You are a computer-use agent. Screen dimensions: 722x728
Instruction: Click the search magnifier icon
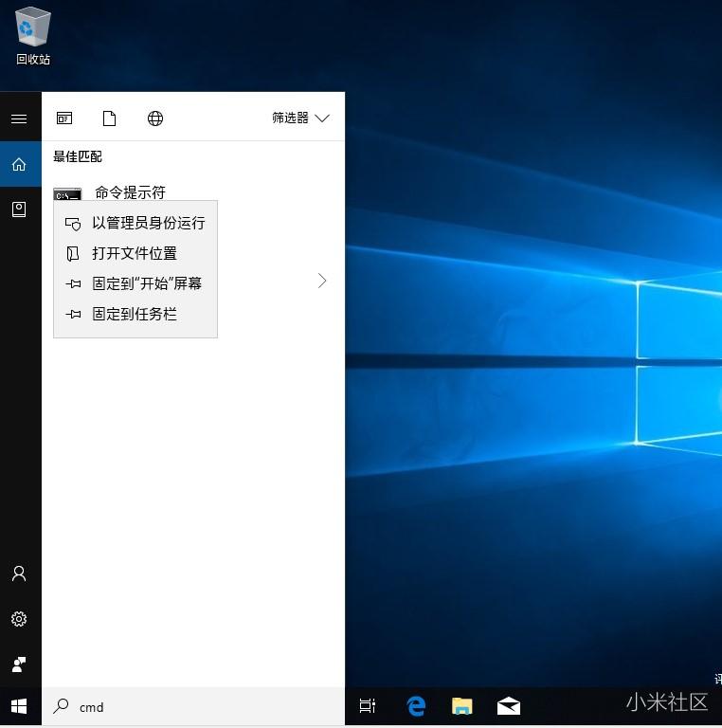point(61,706)
